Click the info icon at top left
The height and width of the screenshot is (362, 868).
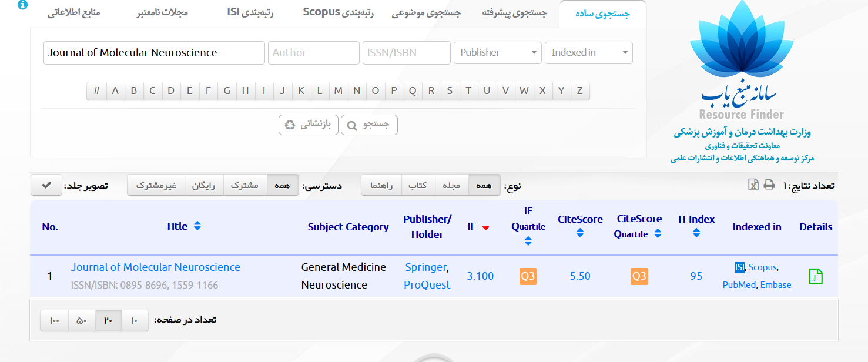22,5
